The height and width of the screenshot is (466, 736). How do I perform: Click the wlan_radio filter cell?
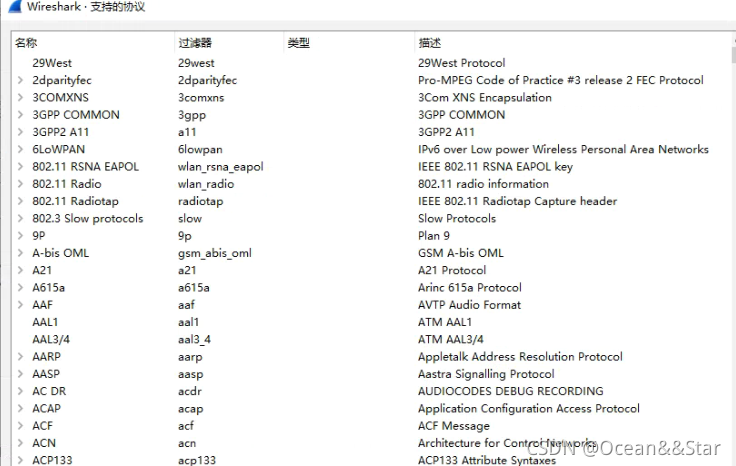tap(206, 184)
